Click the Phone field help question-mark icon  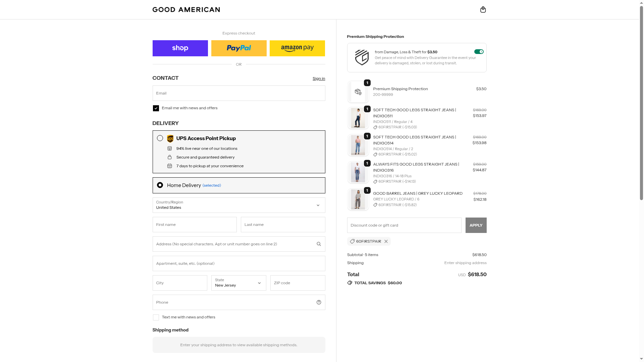319,302
